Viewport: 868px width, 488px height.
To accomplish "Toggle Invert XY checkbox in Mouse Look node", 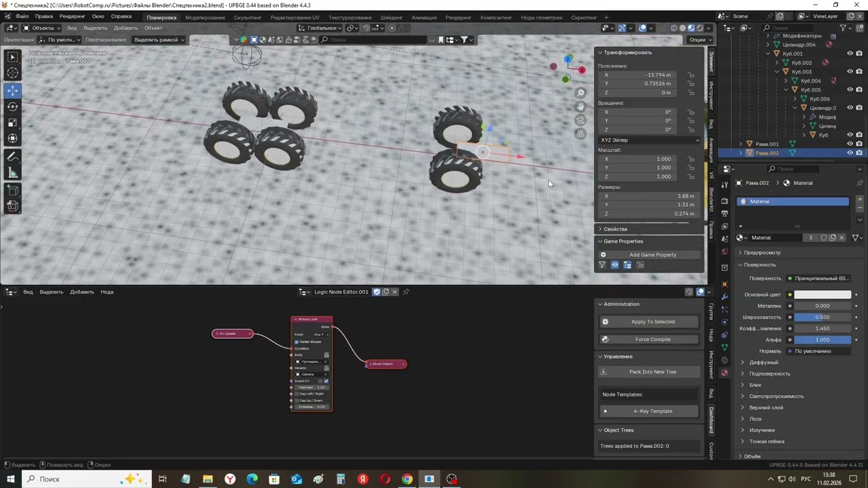I will [326, 381].
